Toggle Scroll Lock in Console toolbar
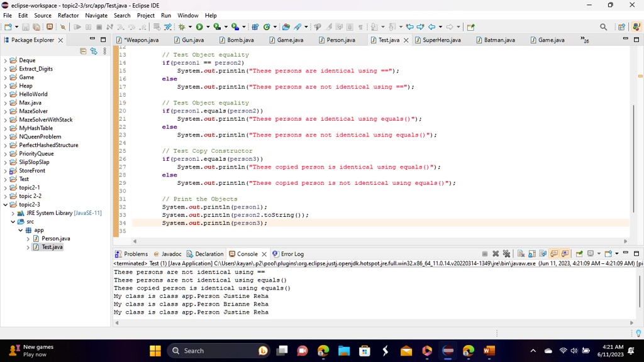The image size is (644, 362). click(x=532, y=254)
